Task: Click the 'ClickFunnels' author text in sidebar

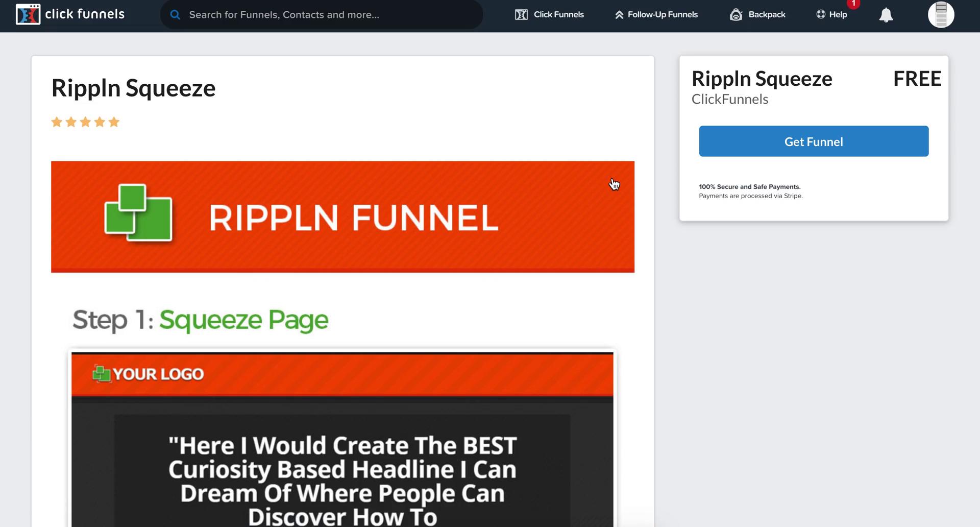Action: pyautogui.click(x=730, y=99)
